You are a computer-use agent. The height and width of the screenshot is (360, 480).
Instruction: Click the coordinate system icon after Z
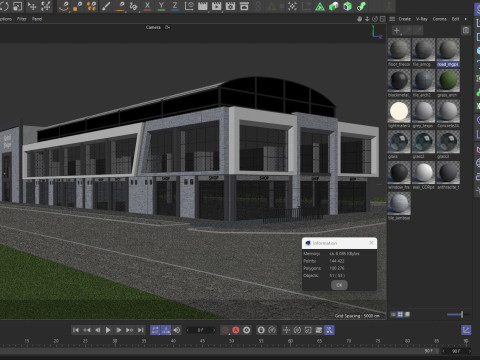[189, 6]
